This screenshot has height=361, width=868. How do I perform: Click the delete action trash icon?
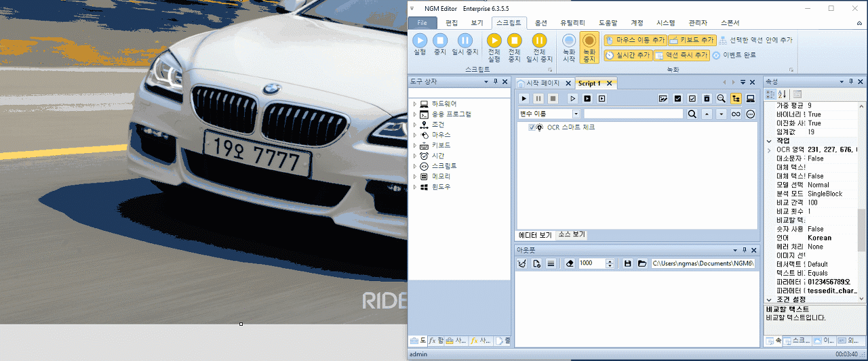(707, 99)
